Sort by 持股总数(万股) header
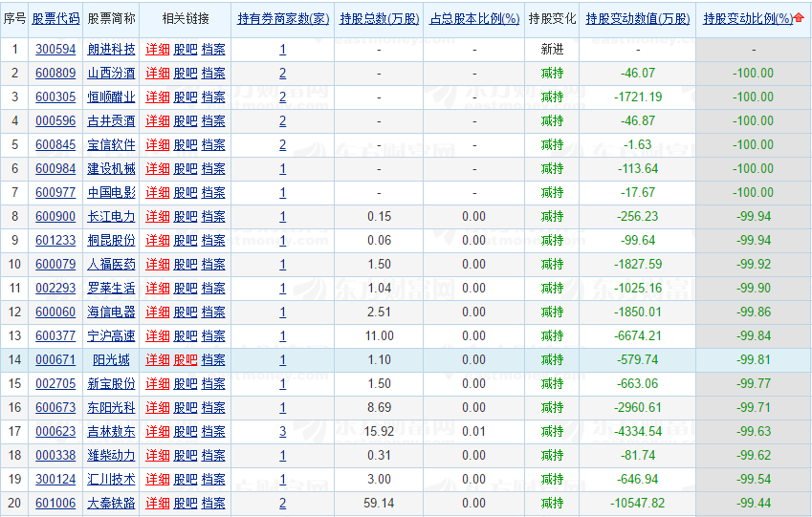Image resolution: width=812 pixels, height=517 pixels. tap(379, 18)
